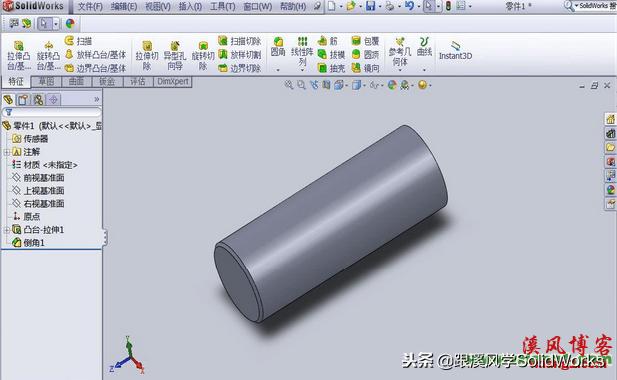Click the Open folder icon
Viewport: 617px width, 380px height.
coord(351,6)
